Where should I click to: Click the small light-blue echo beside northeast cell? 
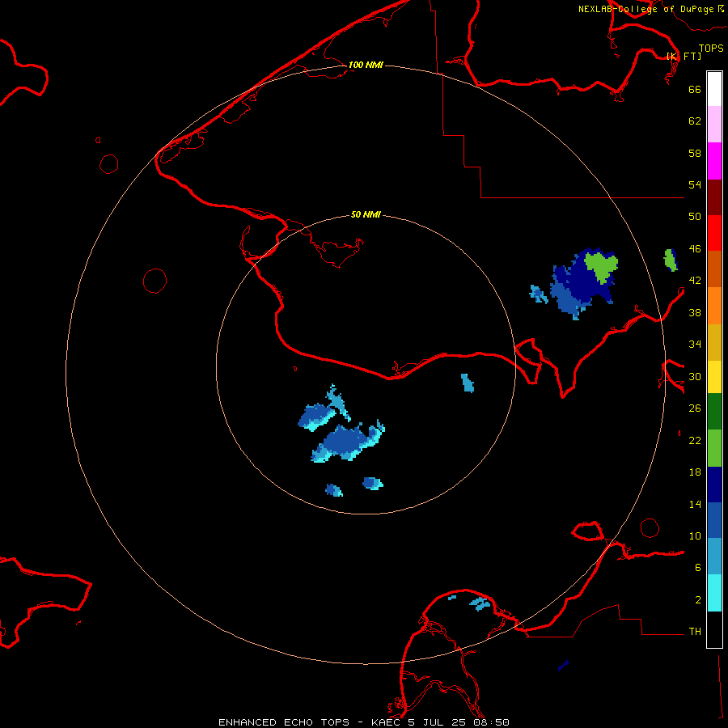[x=539, y=294]
